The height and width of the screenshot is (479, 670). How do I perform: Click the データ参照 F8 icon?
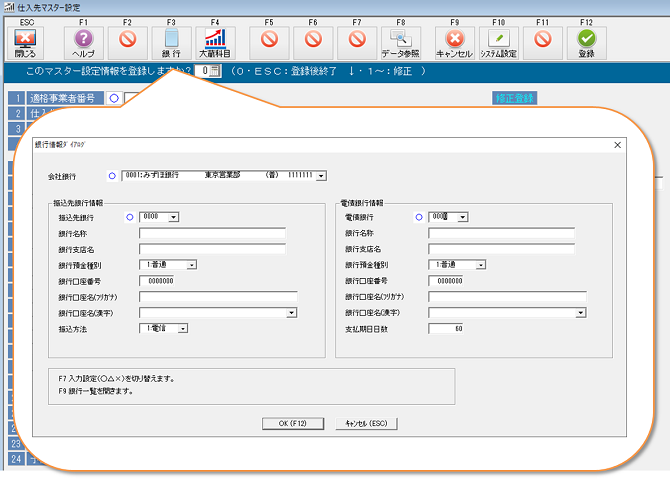click(x=400, y=40)
